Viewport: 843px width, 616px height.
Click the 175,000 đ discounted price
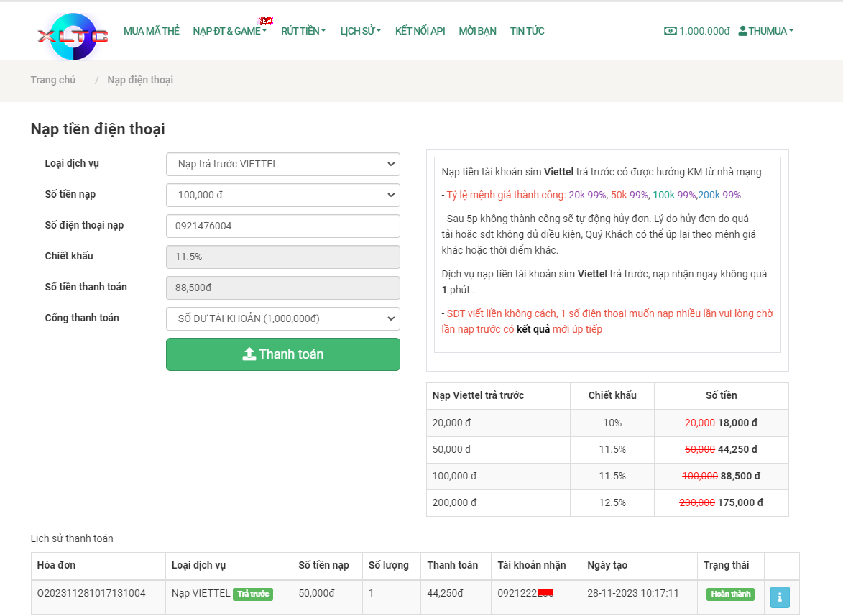[740, 502]
